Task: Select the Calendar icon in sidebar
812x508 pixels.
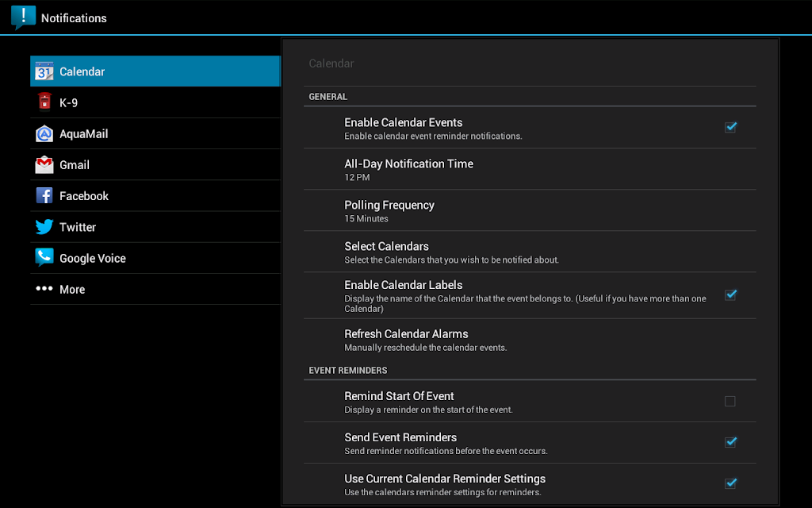Action: click(x=44, y=71)
